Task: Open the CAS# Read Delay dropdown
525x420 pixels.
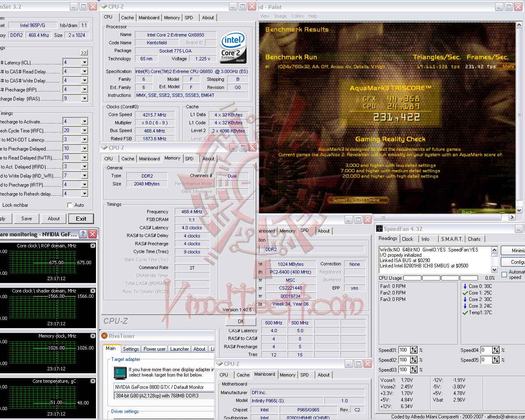Action: (x=84, y=71)
